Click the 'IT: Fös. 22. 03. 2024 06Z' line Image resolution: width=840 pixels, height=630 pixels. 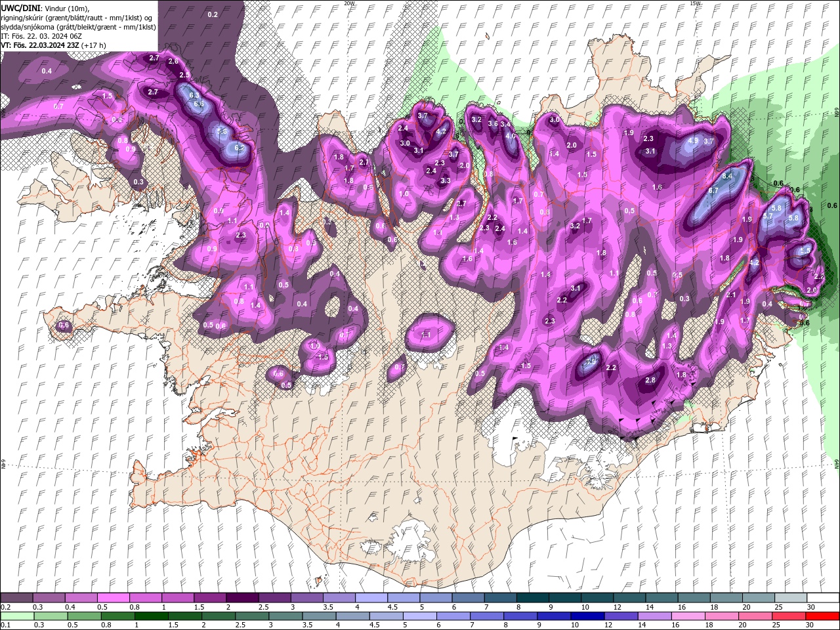40,36
